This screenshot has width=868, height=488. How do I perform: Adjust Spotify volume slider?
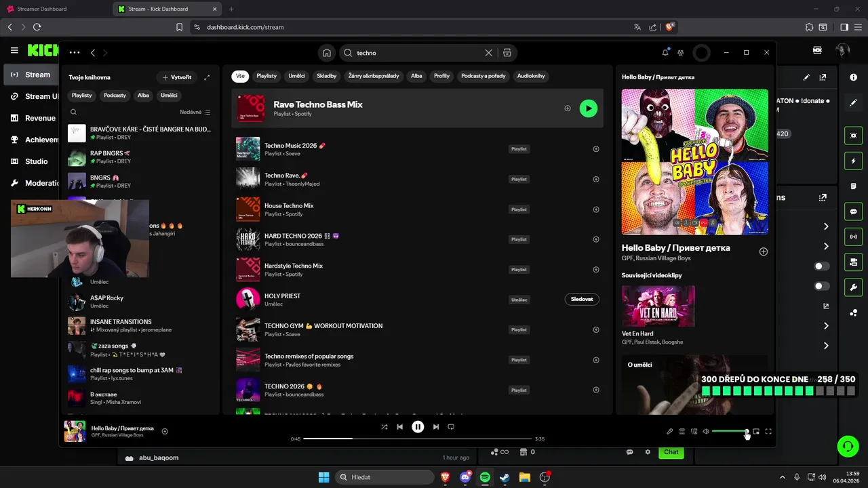coord(730,431)
